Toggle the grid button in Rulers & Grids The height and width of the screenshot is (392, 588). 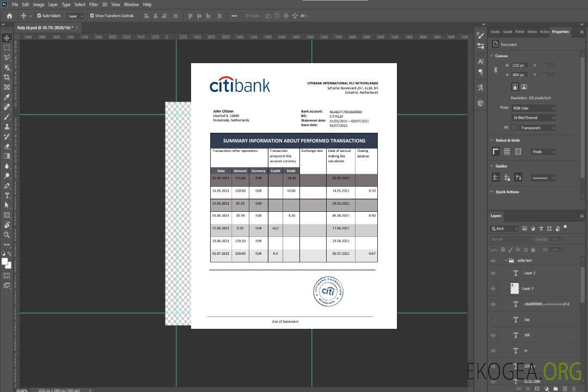507,151
